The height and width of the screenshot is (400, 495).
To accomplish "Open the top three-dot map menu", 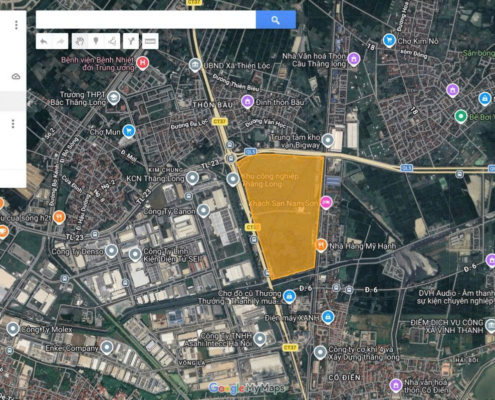I will [16, 25].
